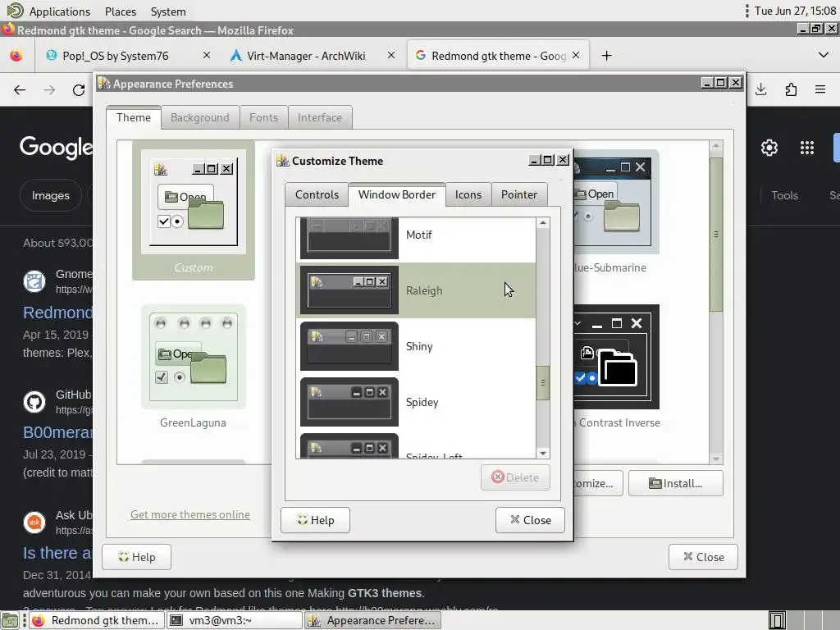Click the Google logo
Image resolution: width=840 pixels, height=630 pixels.
coord(56,148)
